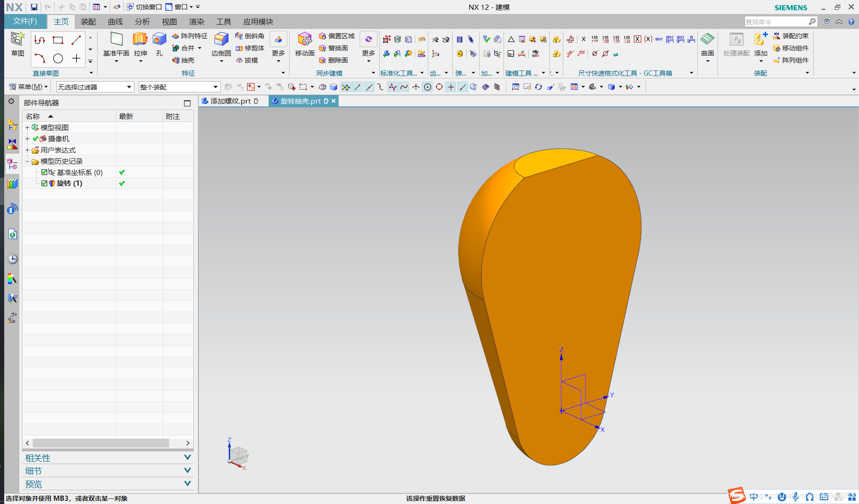Open the 窗口 menu button

180,7
